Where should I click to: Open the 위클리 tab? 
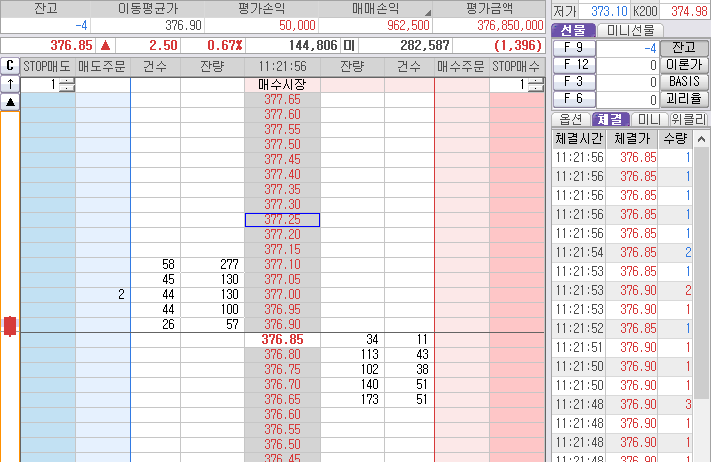click(688, 119)
